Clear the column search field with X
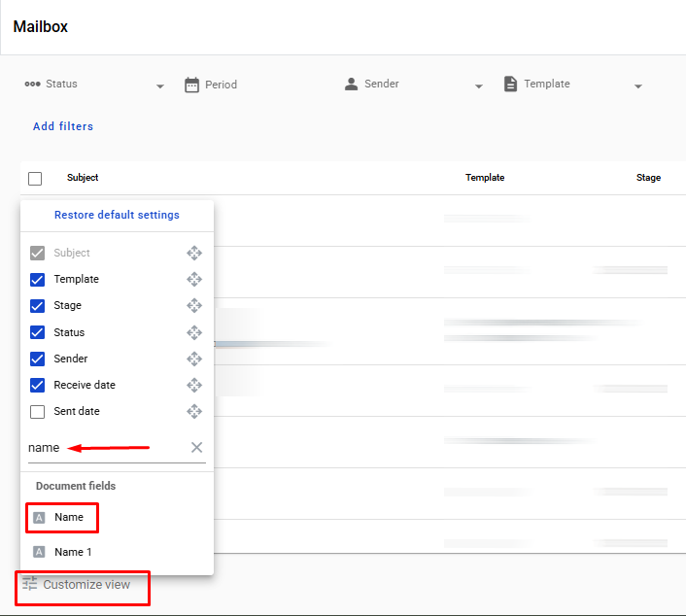The height and width of the screenshot is (616, 686). pyautogui.click(x=196, y=448)
